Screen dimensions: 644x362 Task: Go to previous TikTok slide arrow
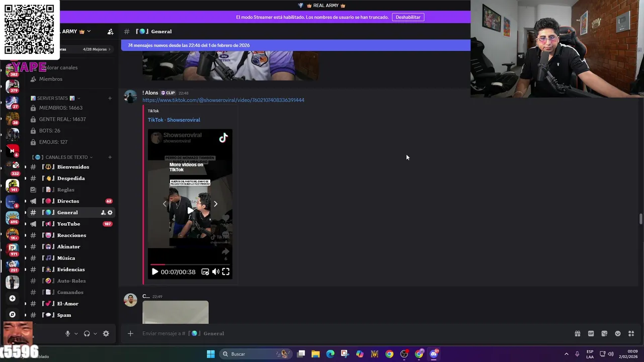click(165, 204)
